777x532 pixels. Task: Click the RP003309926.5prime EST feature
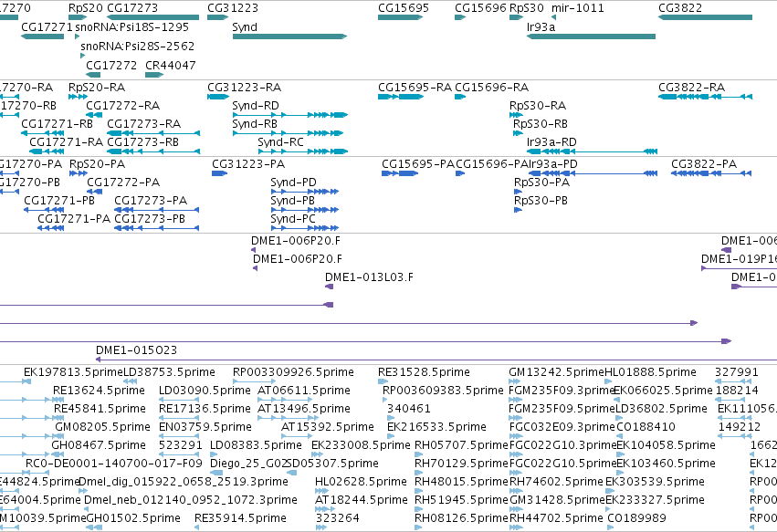pos(252,381)
